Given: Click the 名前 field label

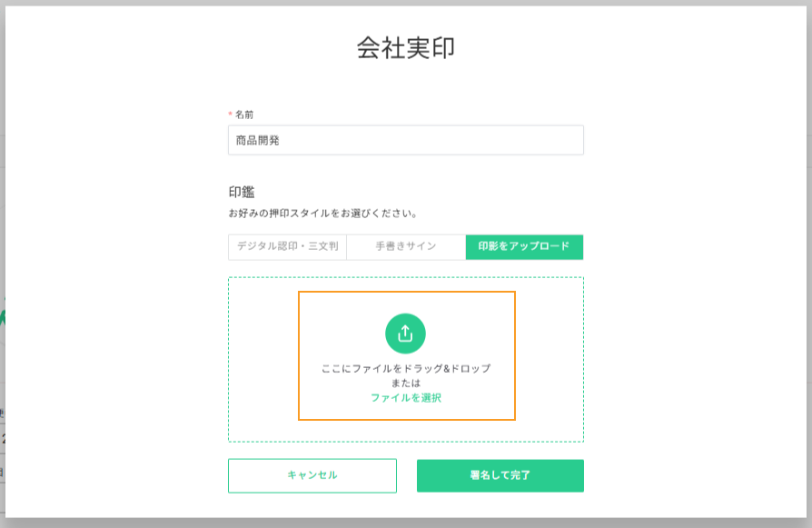Looking at the screenshot, I should 244,115.
